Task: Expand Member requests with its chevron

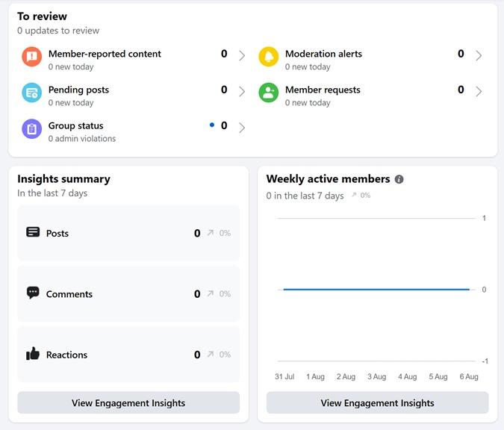Action: coord(479,91)
